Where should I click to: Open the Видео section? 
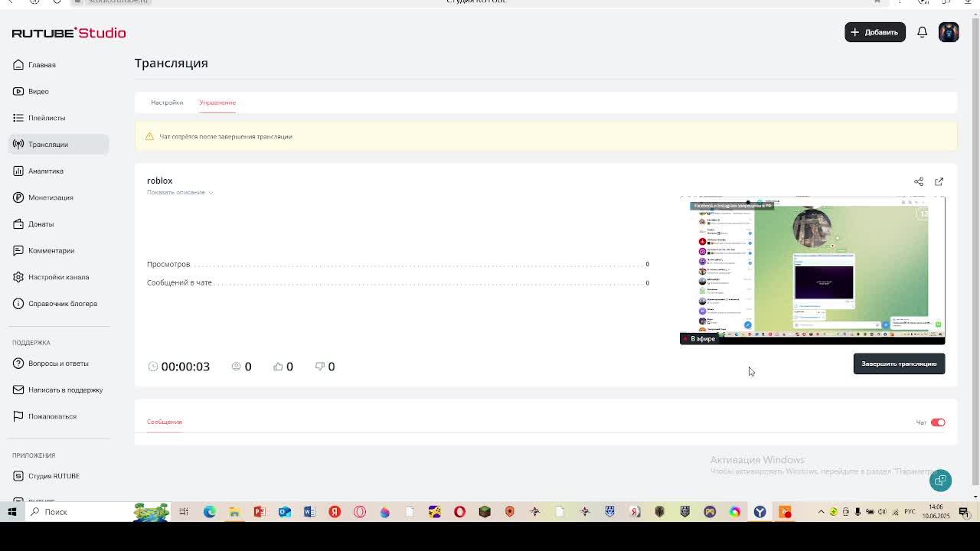click(38, 91)
